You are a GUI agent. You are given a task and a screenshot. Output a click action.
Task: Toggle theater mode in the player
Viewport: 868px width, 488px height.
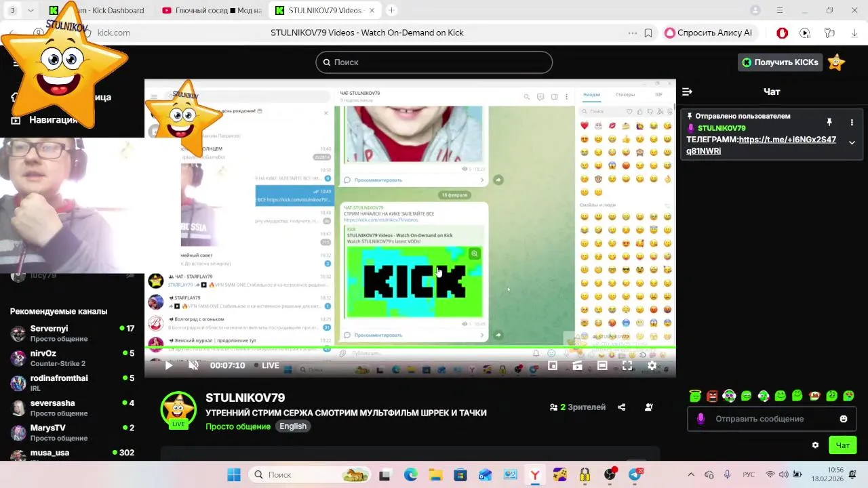pos(602,365)
